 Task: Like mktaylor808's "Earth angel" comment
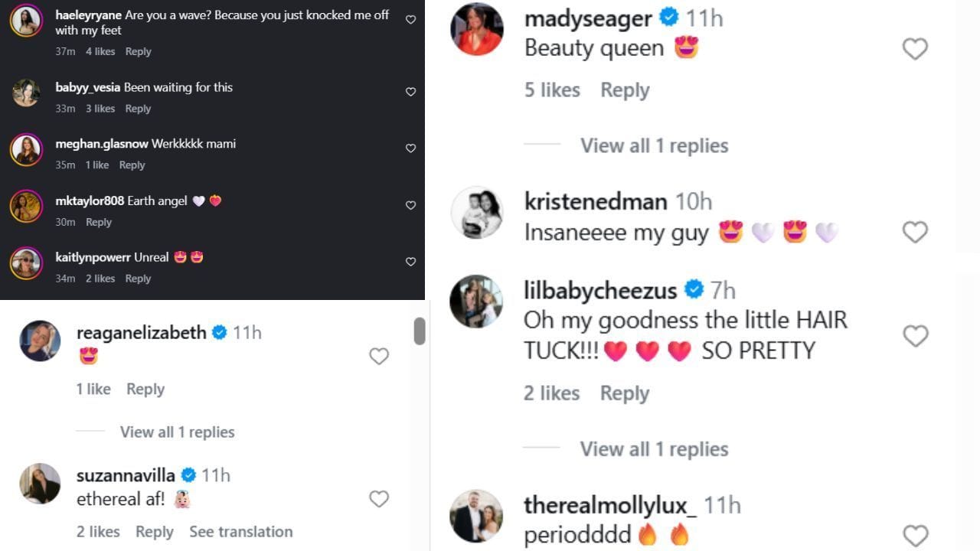(410, 205)
